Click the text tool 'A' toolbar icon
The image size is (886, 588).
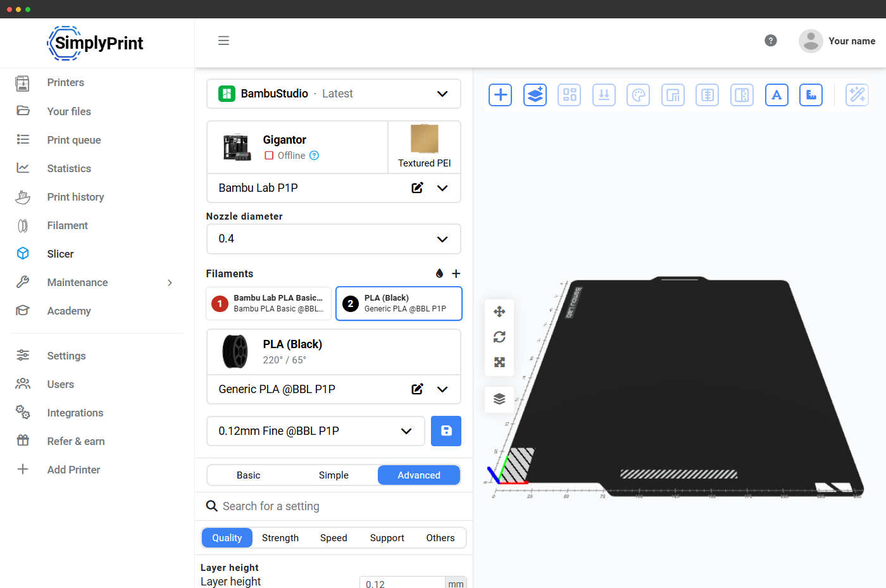click(x=777, y=95)
